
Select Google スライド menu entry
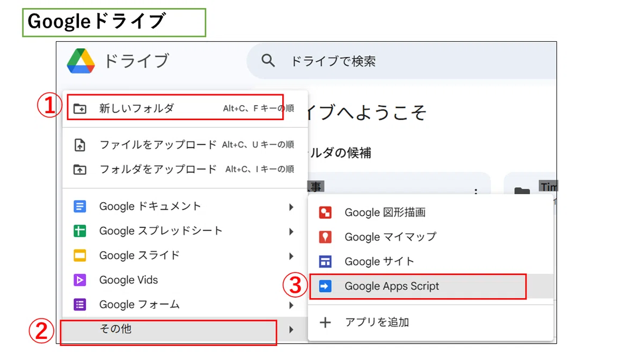pos(185,256)
